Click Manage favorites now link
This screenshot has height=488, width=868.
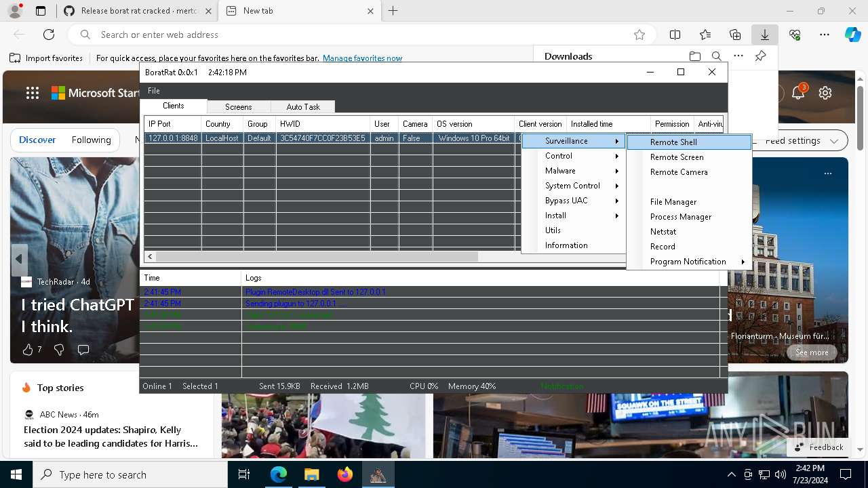362,58
